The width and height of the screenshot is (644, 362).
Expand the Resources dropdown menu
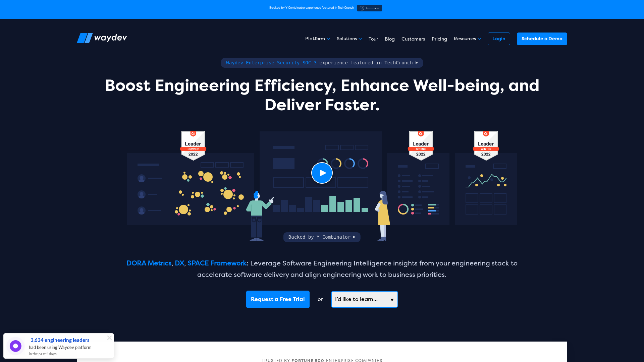pyautogui.click(x=468, y=39)
